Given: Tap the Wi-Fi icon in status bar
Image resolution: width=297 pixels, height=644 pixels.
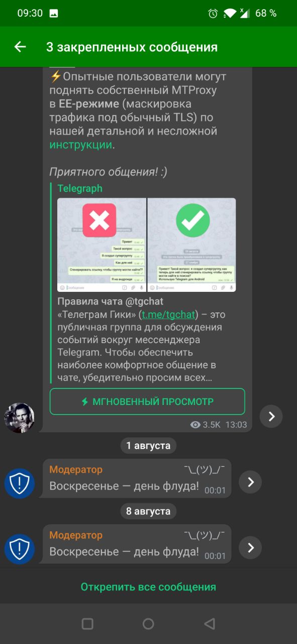Looking at the screenshot, I should tap(230, 14).
